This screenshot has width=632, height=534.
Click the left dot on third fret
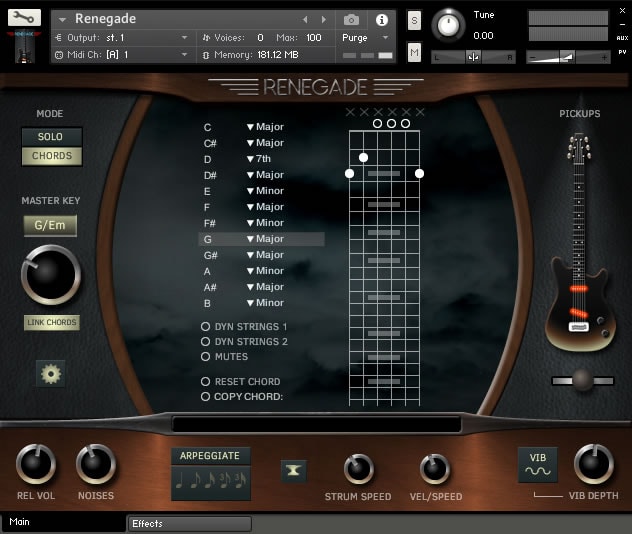pyautogui.click(x=349, y=173)
